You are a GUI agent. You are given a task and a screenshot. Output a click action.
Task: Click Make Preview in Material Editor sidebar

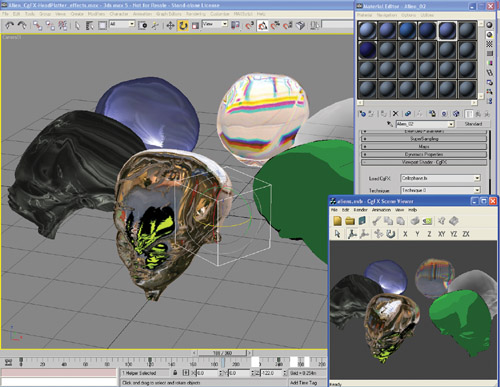click(489, 72)
